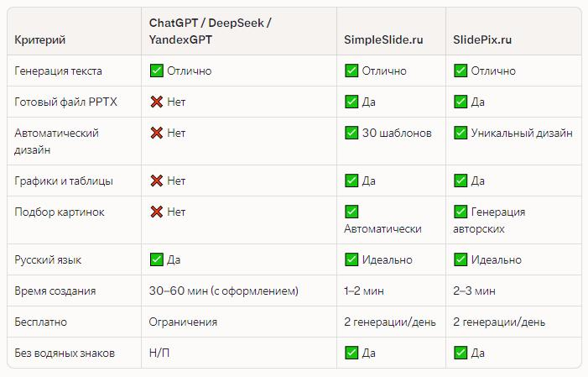This screenshot has height=377, width=588.
Task: Select the SlidePix.ru column header
Action: point(482,39)
